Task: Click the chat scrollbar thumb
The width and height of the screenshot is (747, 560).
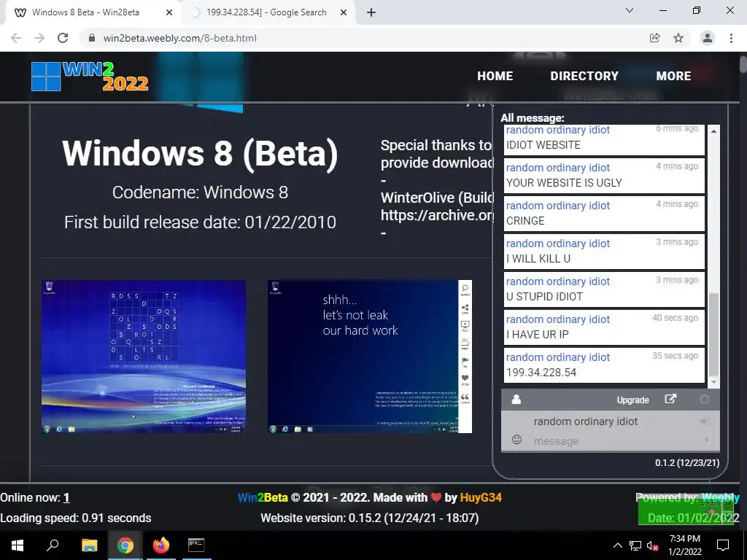Action: (713, 335)
